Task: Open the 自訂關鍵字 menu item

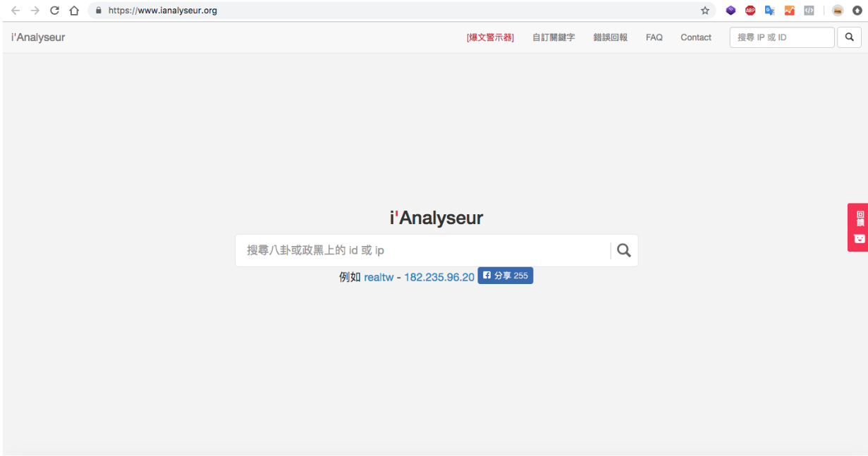Action: [554, 37]
